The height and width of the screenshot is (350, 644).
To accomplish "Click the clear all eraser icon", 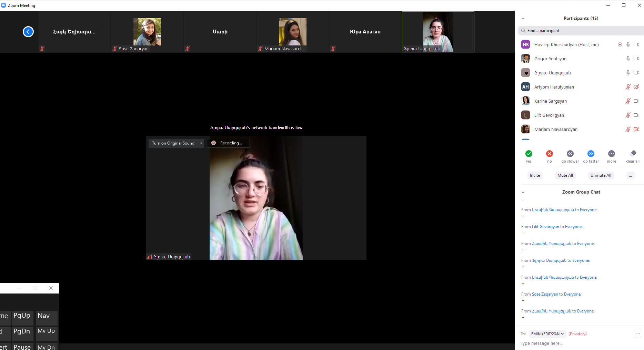I will 633,153.
